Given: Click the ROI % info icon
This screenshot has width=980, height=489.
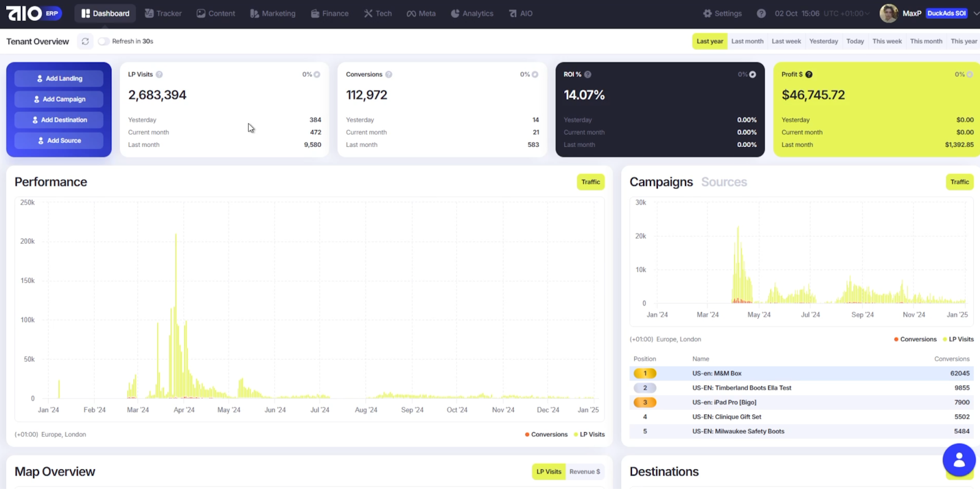Looking at the screenshot, I should [x=588, y=75].
